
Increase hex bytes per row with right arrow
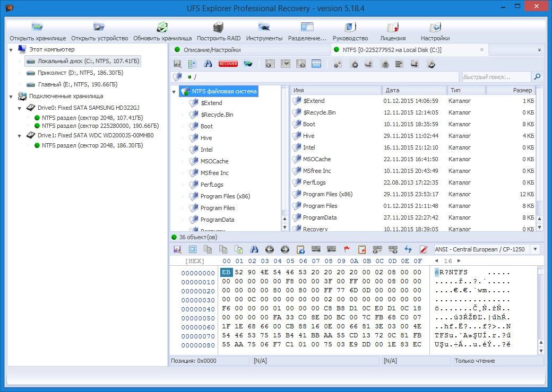coord(459,261)
